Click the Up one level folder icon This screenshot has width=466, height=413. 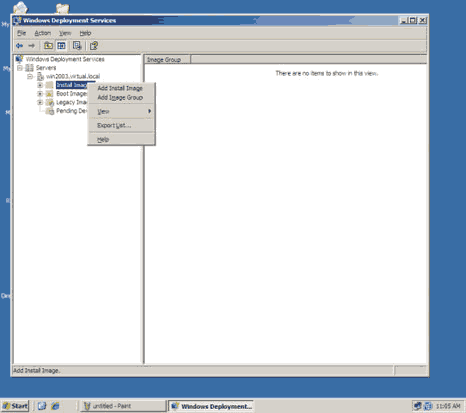pos(48,46)
